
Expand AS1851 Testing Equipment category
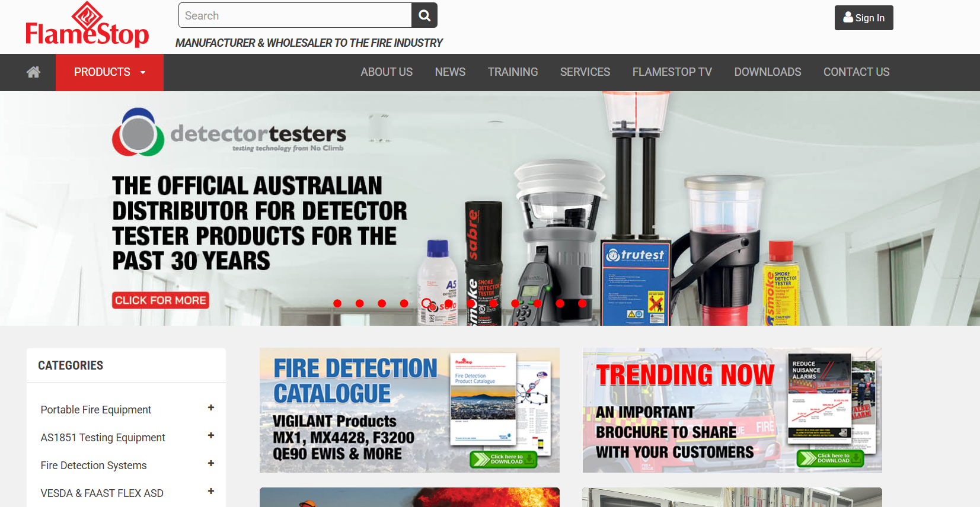[211, 435]
